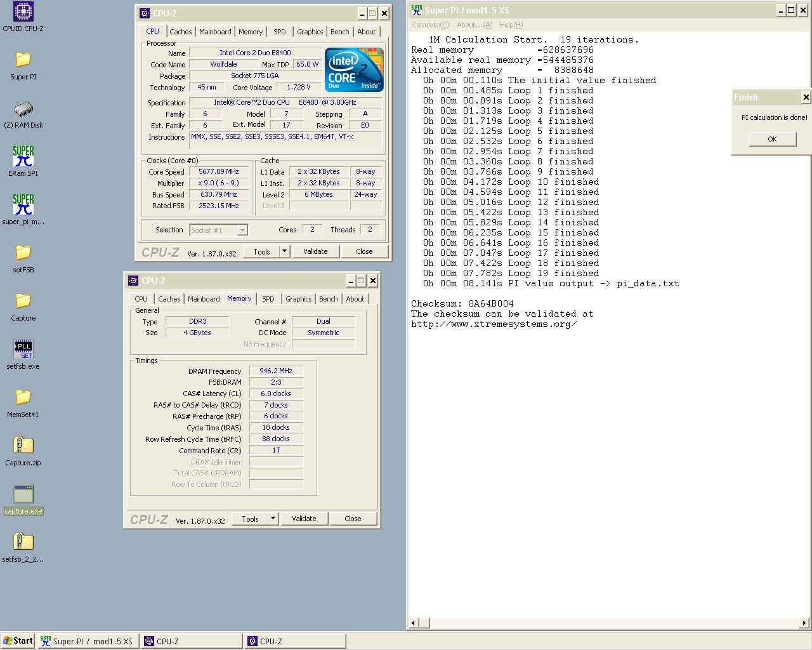Open the Super PI folder icon
Screen dimensions: 812x650
(23, 65)
